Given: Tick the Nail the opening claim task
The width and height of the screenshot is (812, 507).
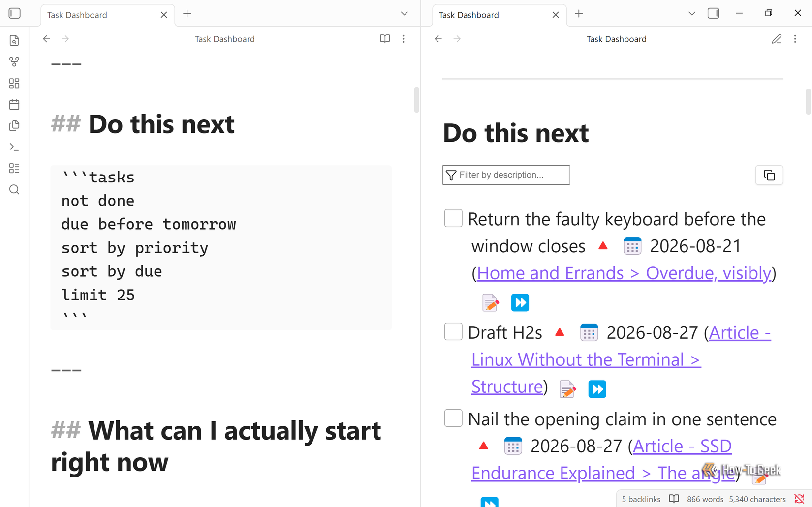Looking at the screenshot, I should click(x=453, y=418).
